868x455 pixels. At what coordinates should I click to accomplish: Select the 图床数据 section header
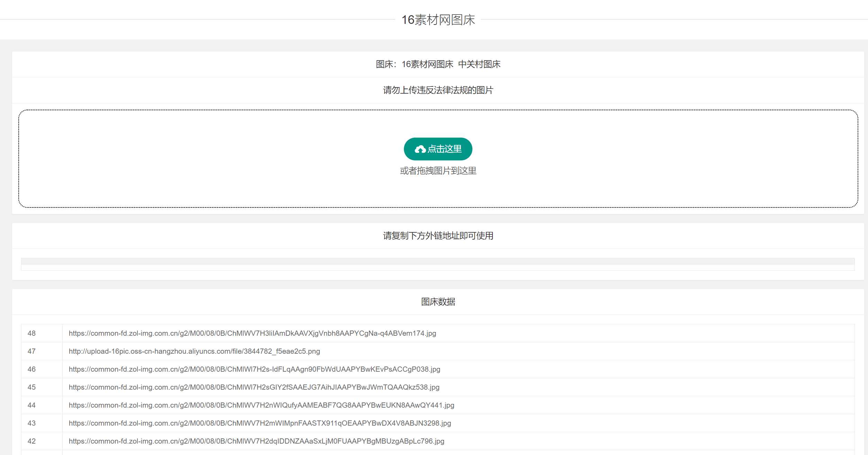coord(438,301)
